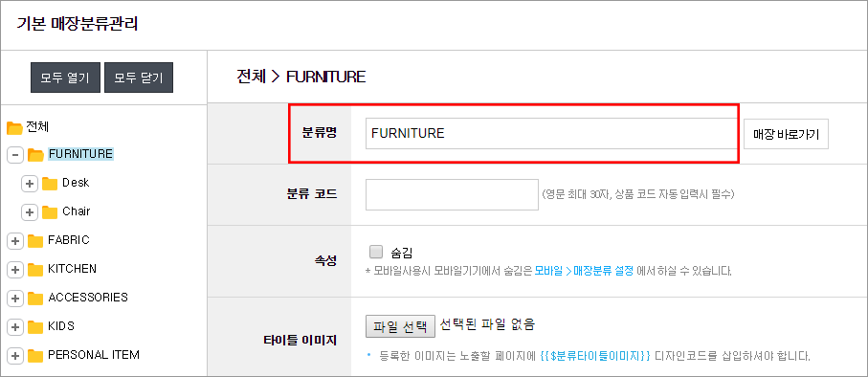
Task: Click the 모두 닫기 button
Action: tap(139, 78)
